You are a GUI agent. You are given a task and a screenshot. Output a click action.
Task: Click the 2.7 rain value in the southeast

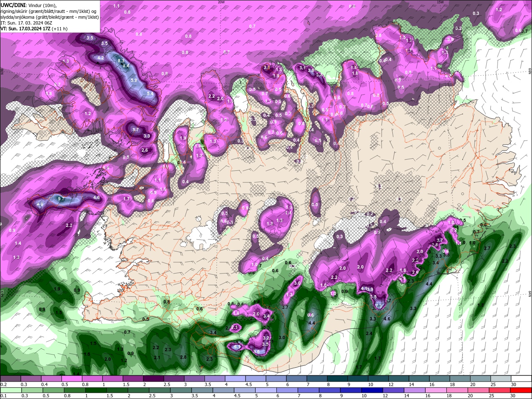click(488, 248)
